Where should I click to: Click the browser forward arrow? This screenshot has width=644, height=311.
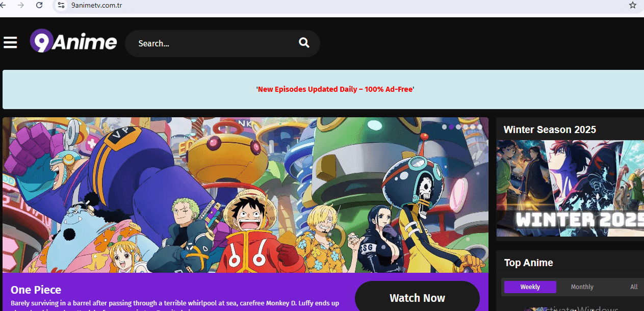[x=21, y=5]
